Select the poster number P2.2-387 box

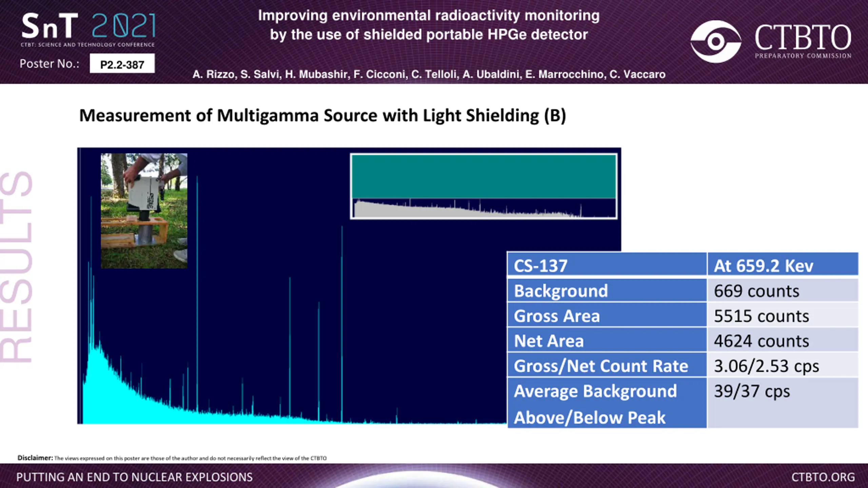122,64
